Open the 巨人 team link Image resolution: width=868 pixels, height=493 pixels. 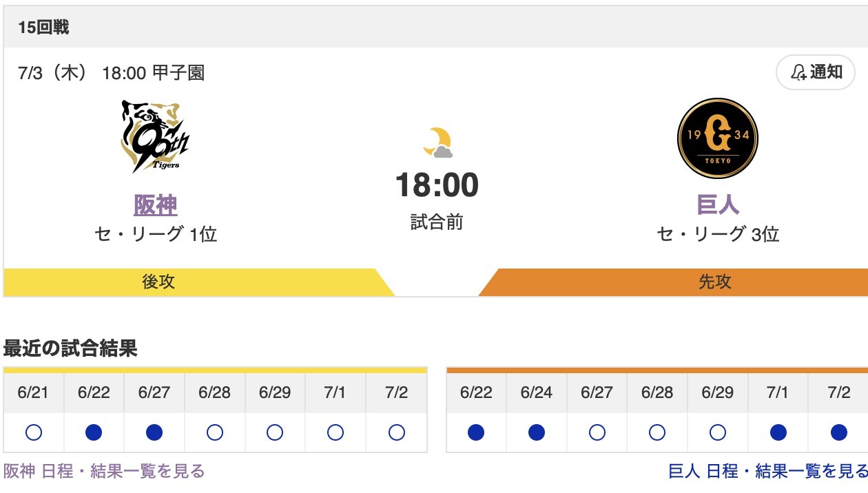coord(718,204)
